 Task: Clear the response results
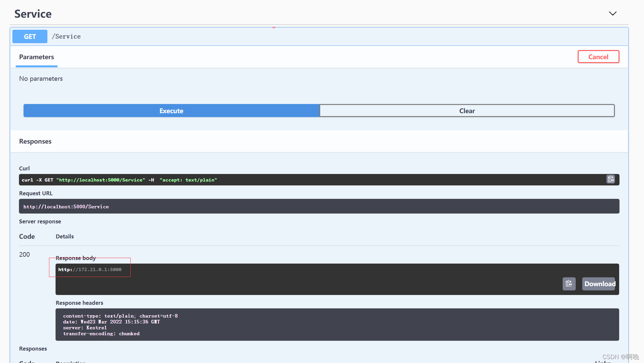467,111
